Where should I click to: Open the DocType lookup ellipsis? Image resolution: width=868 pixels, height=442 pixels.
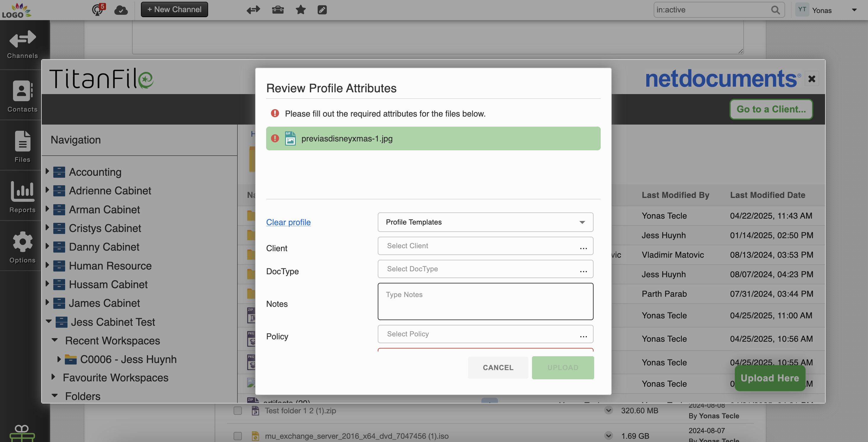(583, 271)
